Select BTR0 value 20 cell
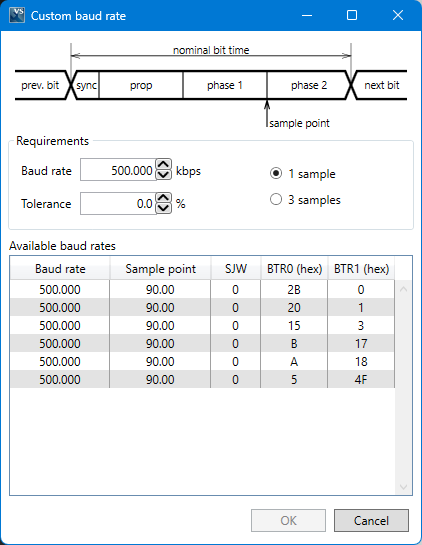 [294, 308]
